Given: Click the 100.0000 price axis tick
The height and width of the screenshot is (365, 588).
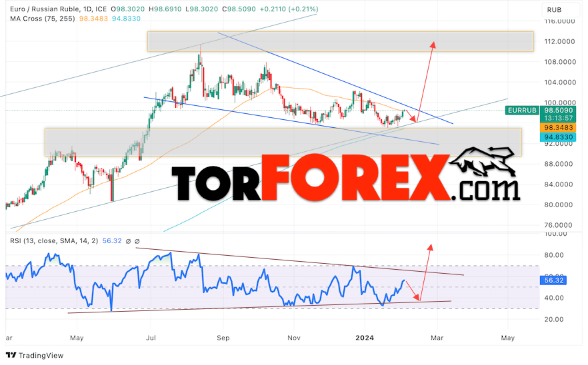Looking at the screenshot, I should tap(559, 103).
